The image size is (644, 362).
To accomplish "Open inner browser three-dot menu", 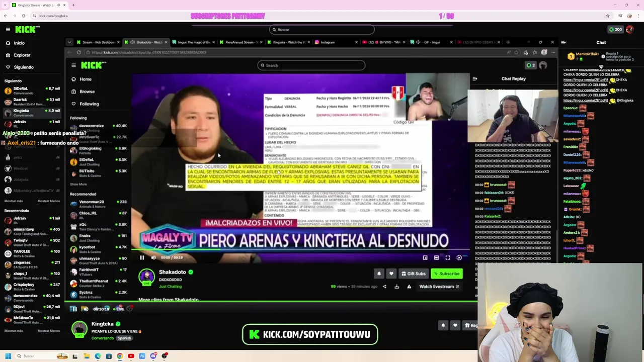I will 553,52.
